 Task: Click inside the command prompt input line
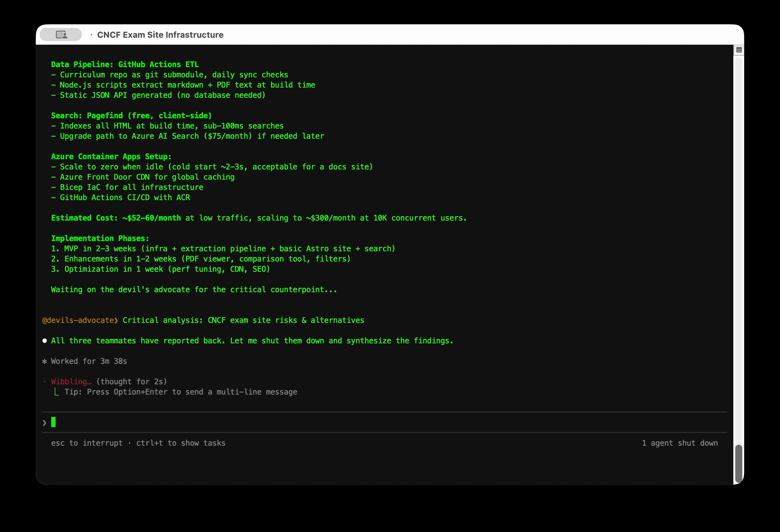[336, 422]
